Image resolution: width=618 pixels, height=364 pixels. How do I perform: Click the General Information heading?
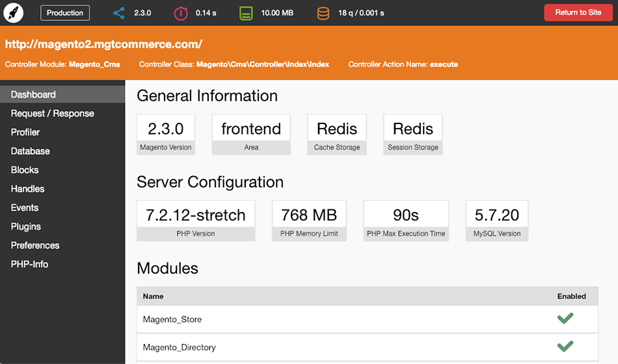pyautogui.click(x=208, y=96)
